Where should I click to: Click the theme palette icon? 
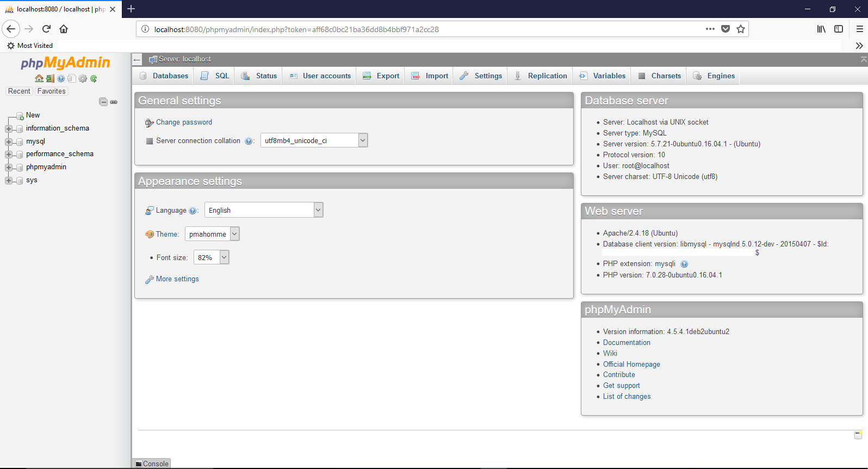(150, 234)
